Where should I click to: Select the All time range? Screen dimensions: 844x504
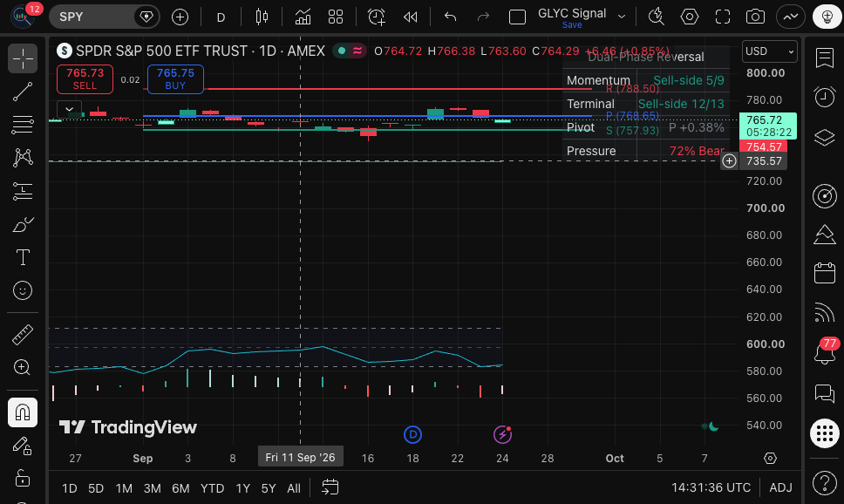[x=294, y=488]
